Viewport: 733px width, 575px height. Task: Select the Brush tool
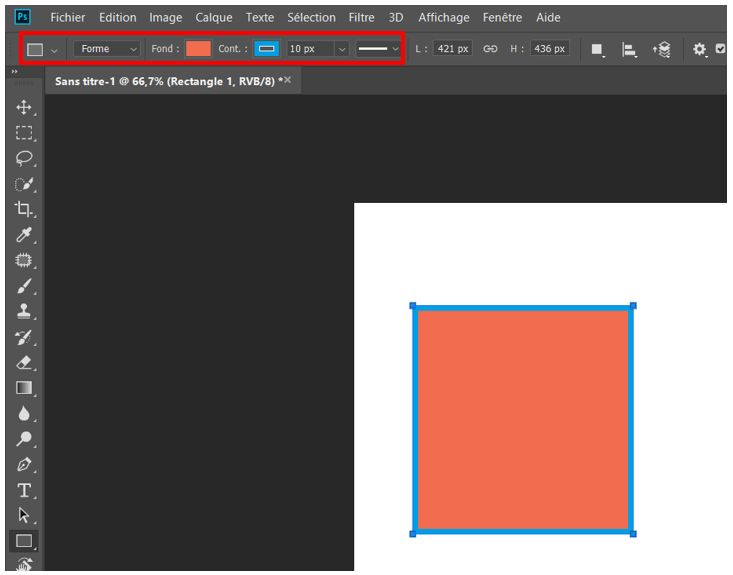[24, 286]
